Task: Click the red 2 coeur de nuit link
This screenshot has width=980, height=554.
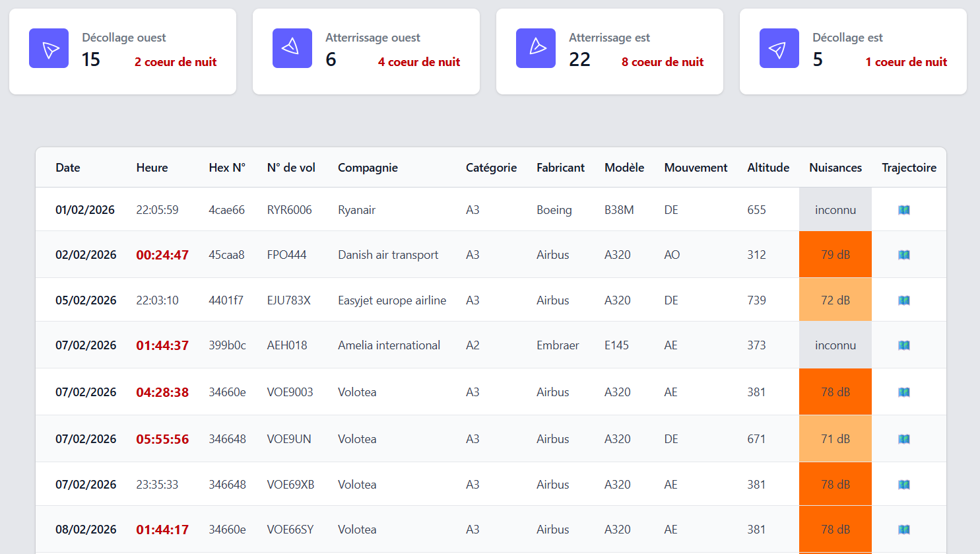Action: pos(175,61)
